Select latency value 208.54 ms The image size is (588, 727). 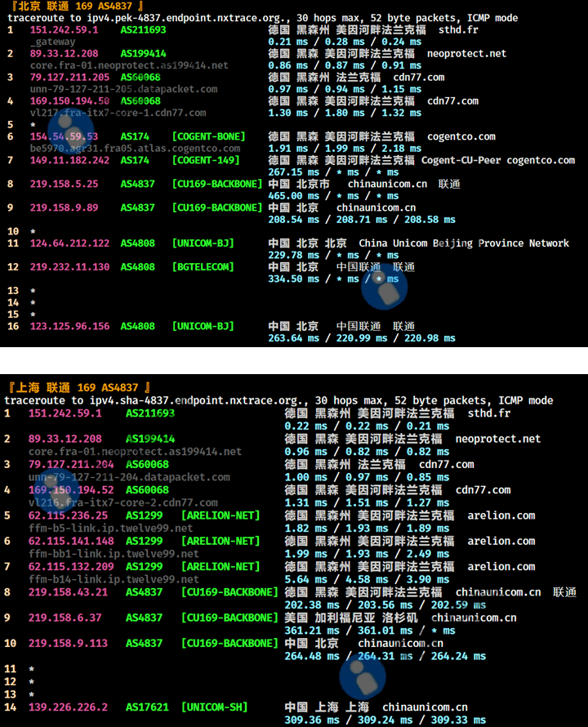click(x=293, y=219)
